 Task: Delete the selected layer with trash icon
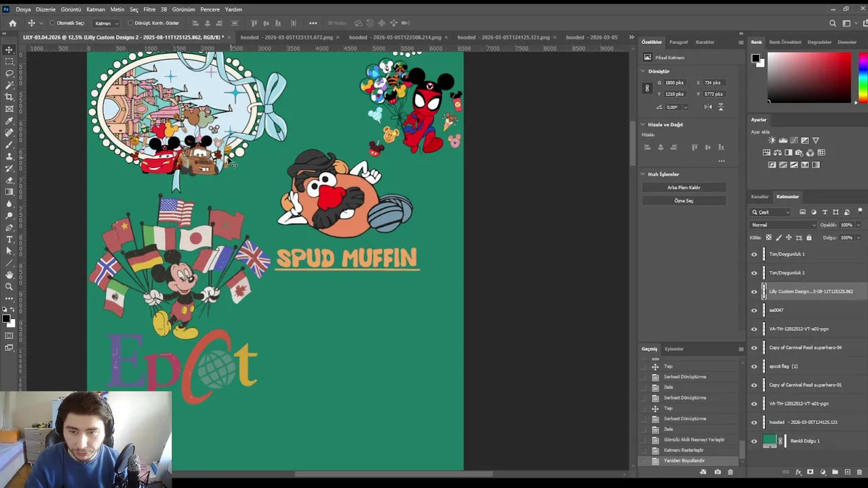pyautogui.click(x=859, y=472)
